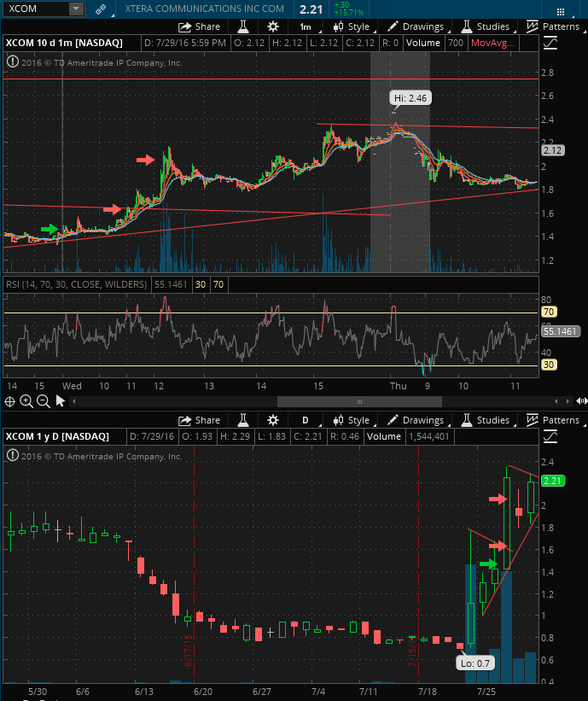Open the flask icon in upper chart toolbar
The image size is (588, 701).
[x=243, y=26]
